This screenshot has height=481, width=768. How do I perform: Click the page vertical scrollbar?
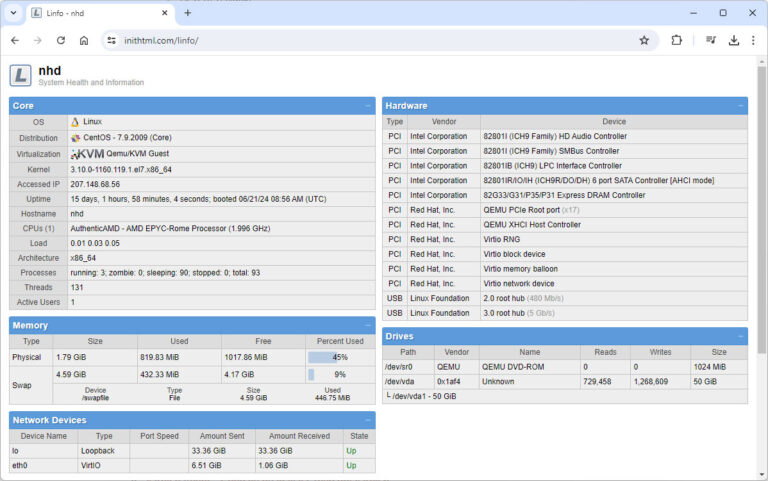(x=761, y=210)
